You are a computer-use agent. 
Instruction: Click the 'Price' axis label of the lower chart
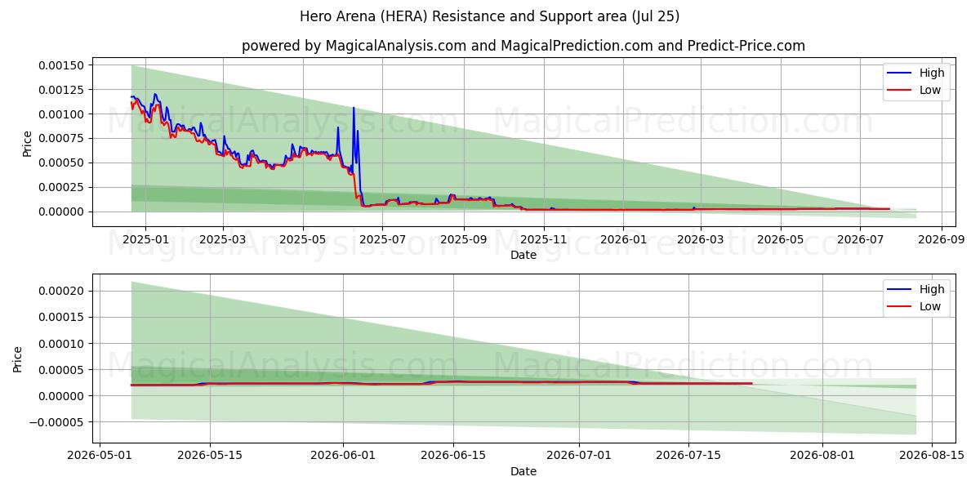(x=18, y=359)
